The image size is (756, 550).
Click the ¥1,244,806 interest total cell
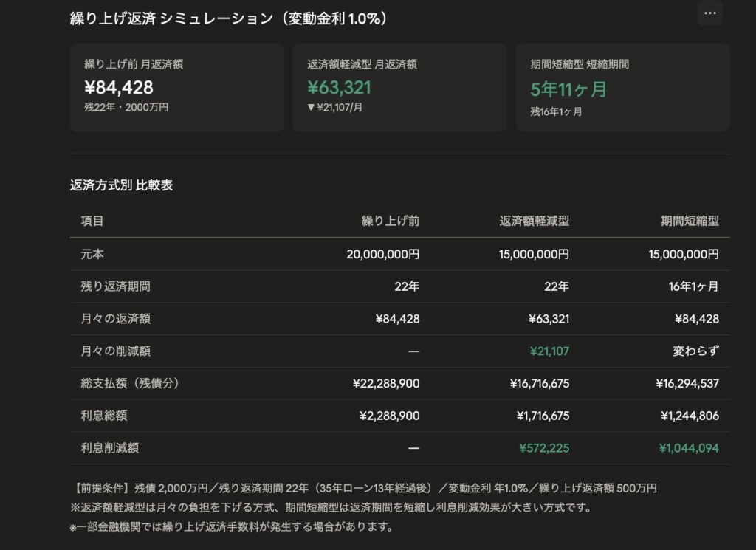point(690,416)
